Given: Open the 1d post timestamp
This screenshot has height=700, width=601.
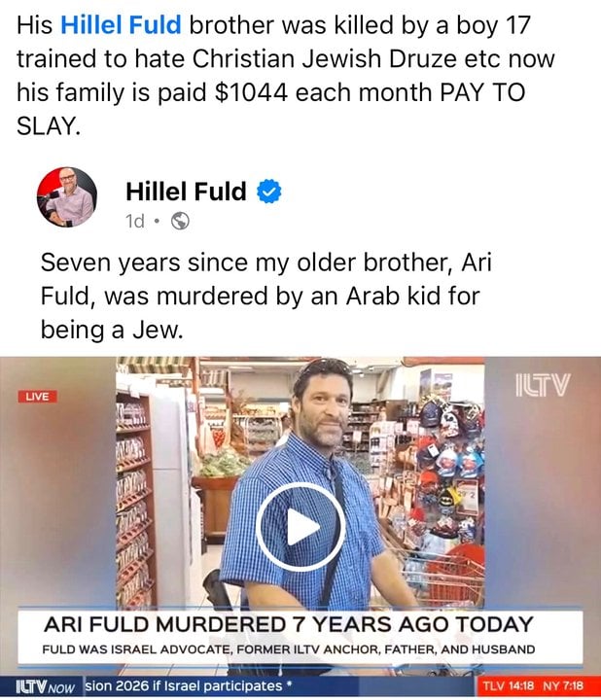Looking at the screenshot, I should [x=135, y=221].
